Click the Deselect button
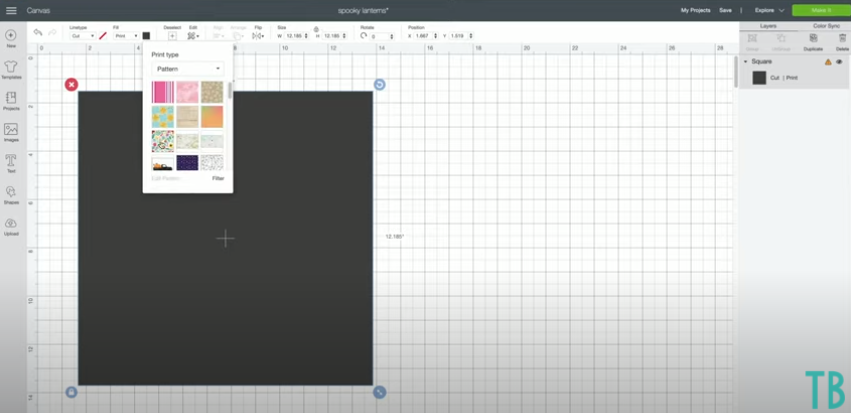Image resolution: width=851 pixels, height=413 pixels. [x=172, y=36]
